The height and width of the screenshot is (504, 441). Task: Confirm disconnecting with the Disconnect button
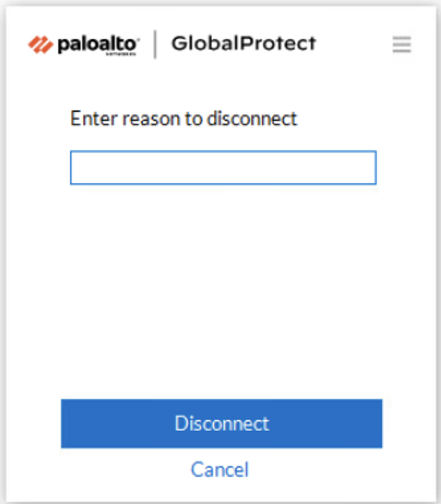pyautogui.click(x=221, y=424)
